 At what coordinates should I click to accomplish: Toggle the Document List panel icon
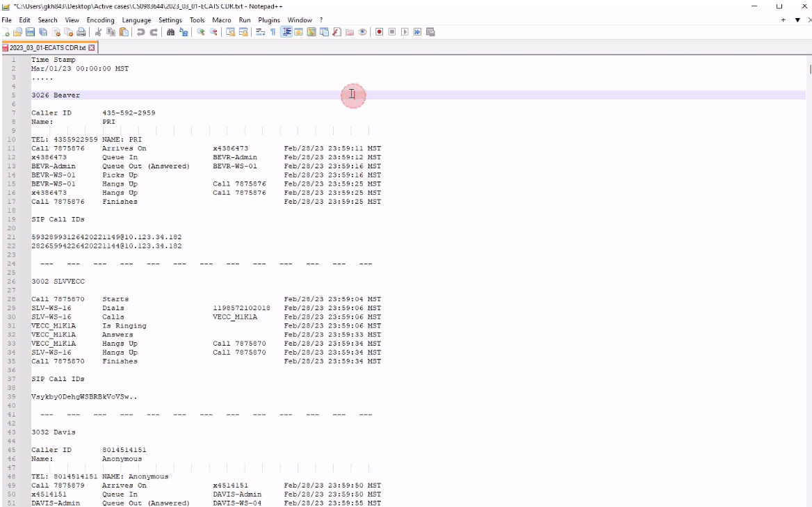coord(324,32)
